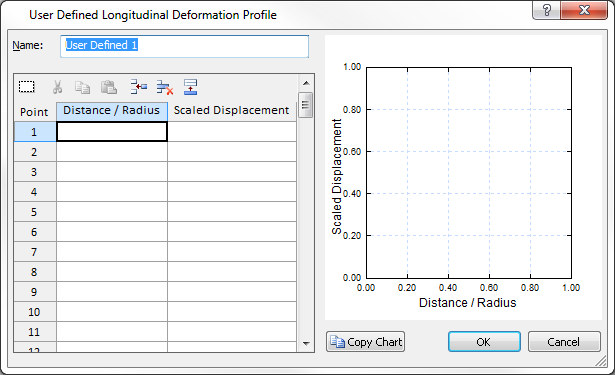Click the grid scrollbar up arrow
The width and height of the screenshot is (615, 375).
tap(306, 83)
